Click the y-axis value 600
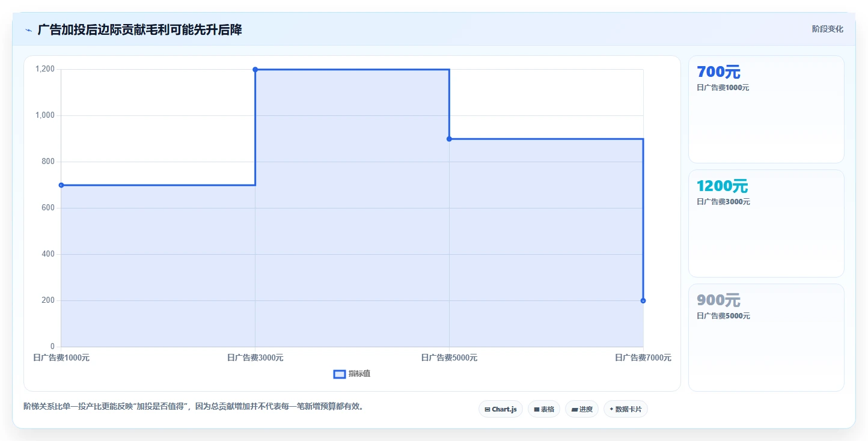Screen dimensions: 868x441 pos(49,208)
